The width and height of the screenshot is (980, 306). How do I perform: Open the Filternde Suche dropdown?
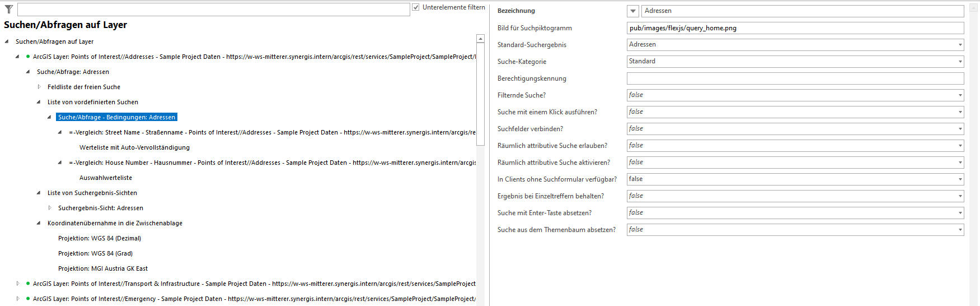pos(960,95)
